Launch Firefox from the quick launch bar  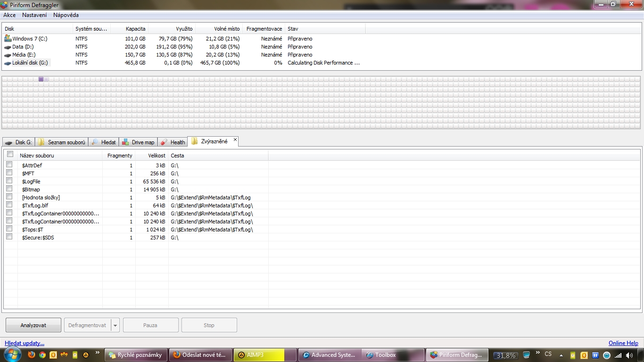[32, 355]
